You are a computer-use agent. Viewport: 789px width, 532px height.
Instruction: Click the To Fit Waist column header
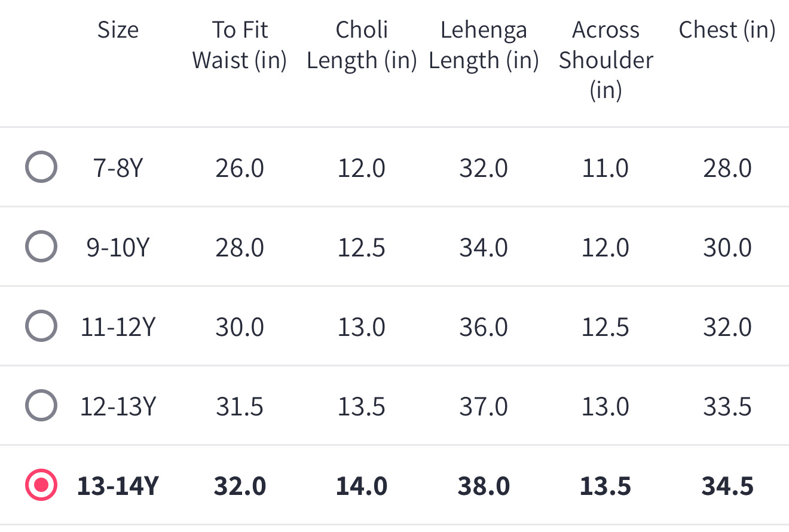(x=240, y=45)
